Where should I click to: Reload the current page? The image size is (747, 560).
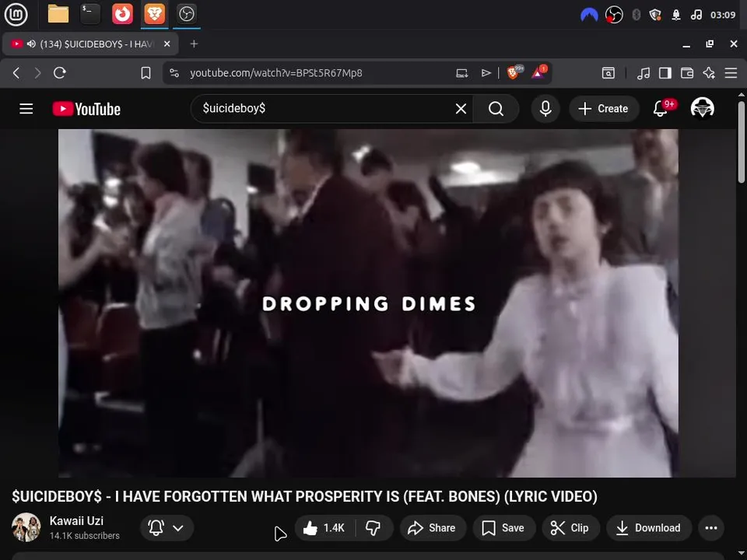point(60,73)
